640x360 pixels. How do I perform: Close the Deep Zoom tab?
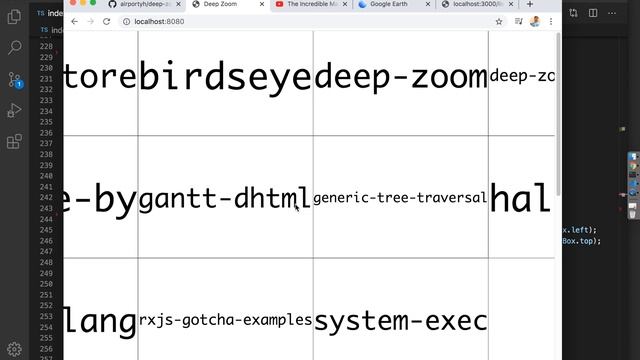pos(262,4)
